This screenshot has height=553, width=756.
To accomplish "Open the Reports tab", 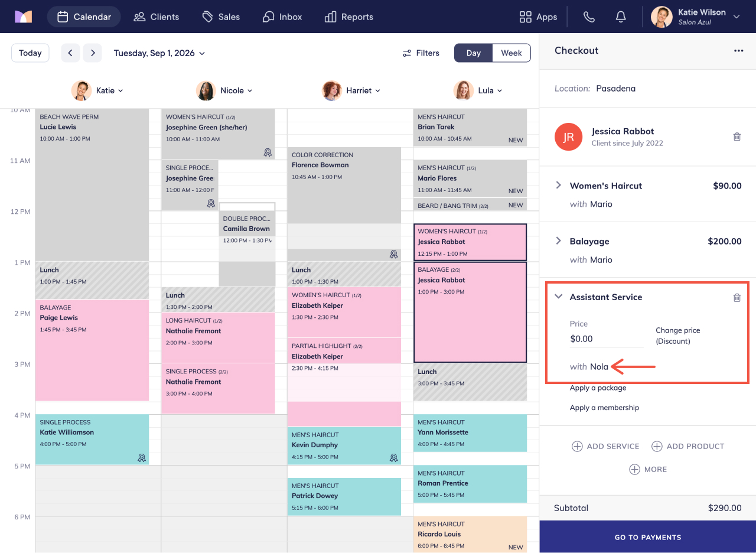I will click(x=349, y=17).
